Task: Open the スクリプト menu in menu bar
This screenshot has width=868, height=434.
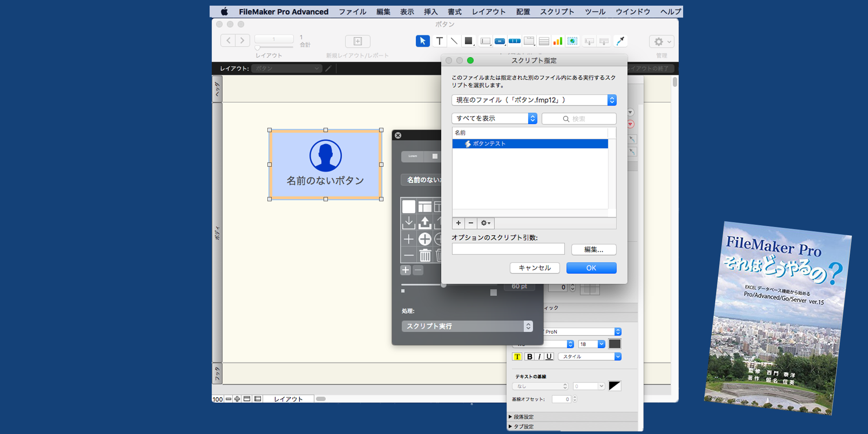Action: [x=557, y=12]
